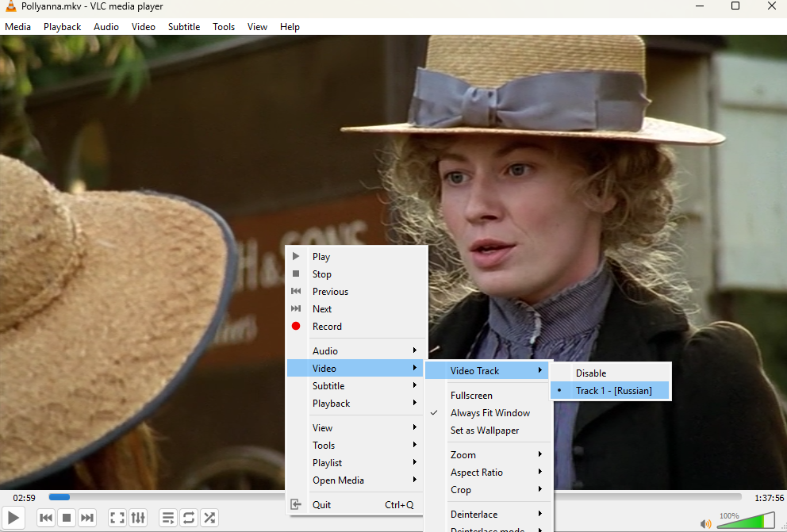Start Record from the context menu

[356, 327]
